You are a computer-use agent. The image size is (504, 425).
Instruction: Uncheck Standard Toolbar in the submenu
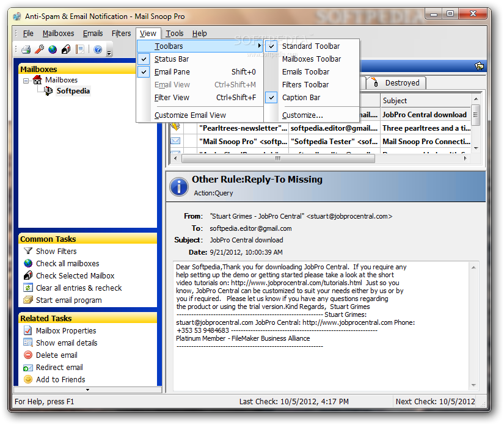(312, 46)
